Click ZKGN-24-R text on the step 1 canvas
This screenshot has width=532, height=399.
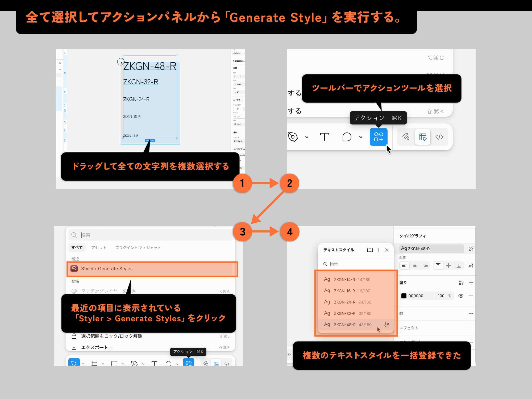(x=136, y=99)
